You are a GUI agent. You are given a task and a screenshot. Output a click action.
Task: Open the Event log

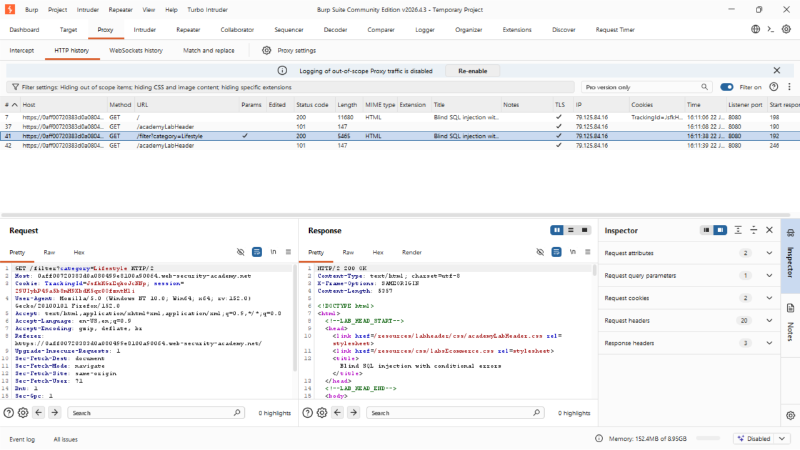click(x=22, y=439)
